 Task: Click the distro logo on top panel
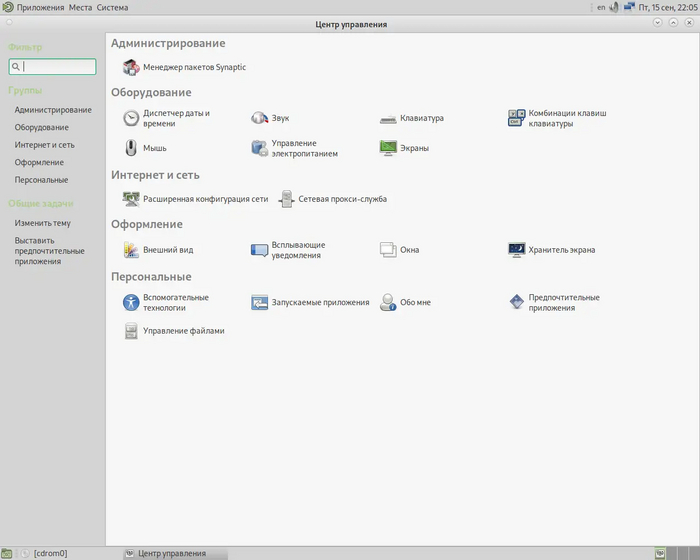[8, 7]
